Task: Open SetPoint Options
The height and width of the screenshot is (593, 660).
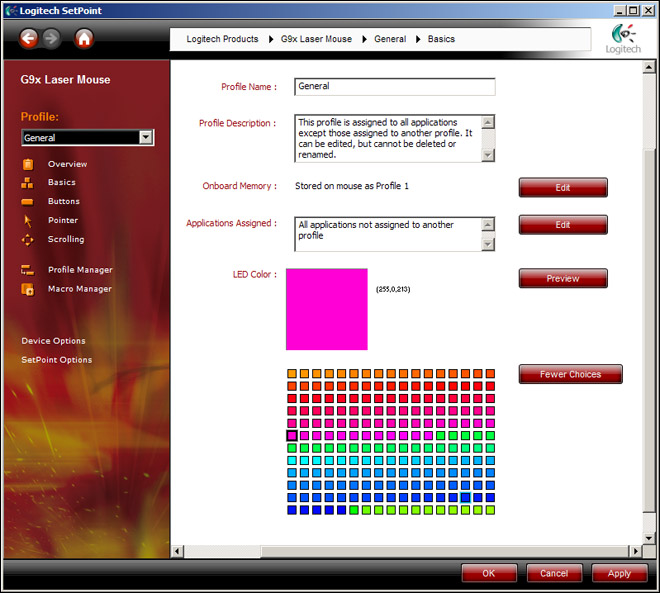Action: pyautogui.click(x=57, y=360)
